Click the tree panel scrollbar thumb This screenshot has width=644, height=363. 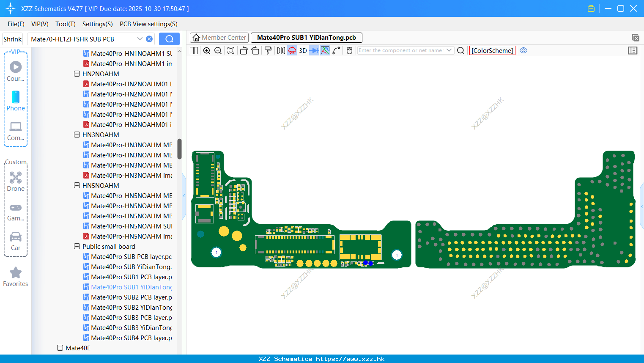click(179, 149)
